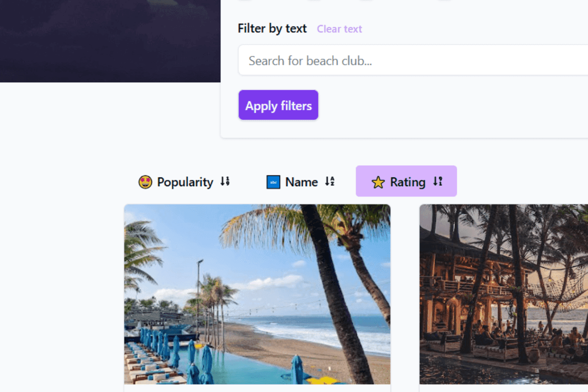Disable the active Rating sort
The width and height of the screenshot is (588, 392).
coord(406,181)
